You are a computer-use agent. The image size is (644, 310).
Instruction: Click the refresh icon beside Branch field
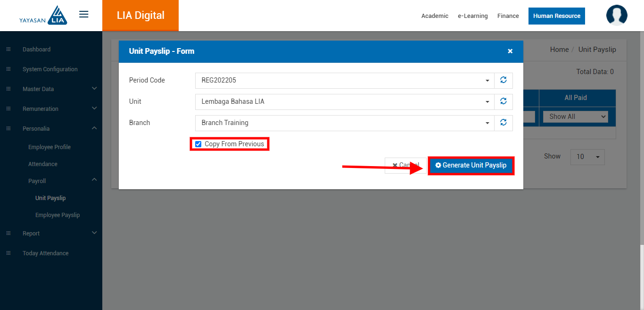[x=503, y=123]
